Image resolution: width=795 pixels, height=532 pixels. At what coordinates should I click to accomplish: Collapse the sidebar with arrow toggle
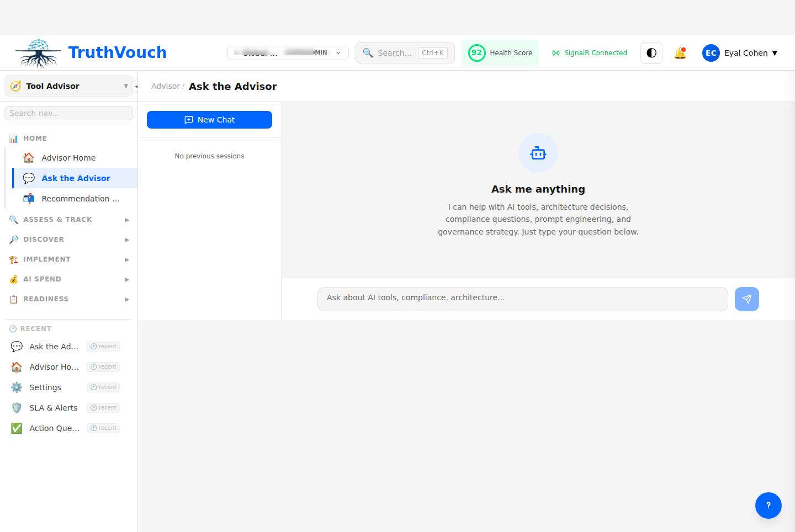pyautogui.click(x=136, y=86)
